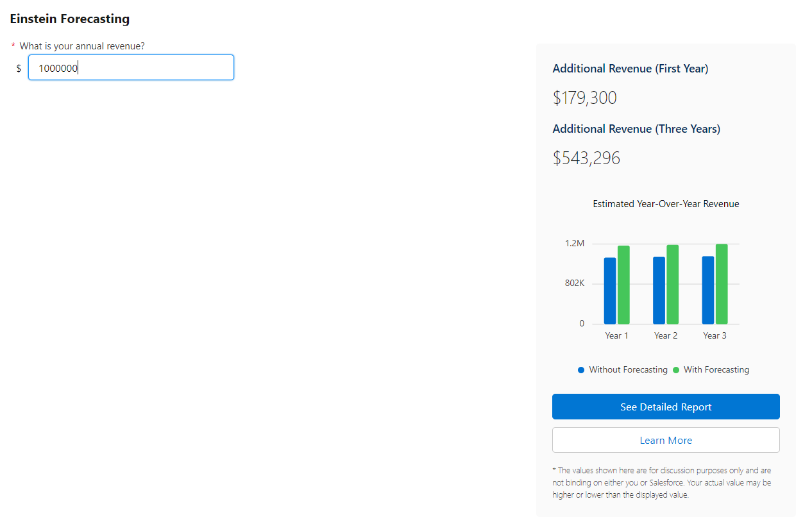This screenshot has width=812, height=531.
Task: Click the Learn More button
Action: [x=666, y=440]
